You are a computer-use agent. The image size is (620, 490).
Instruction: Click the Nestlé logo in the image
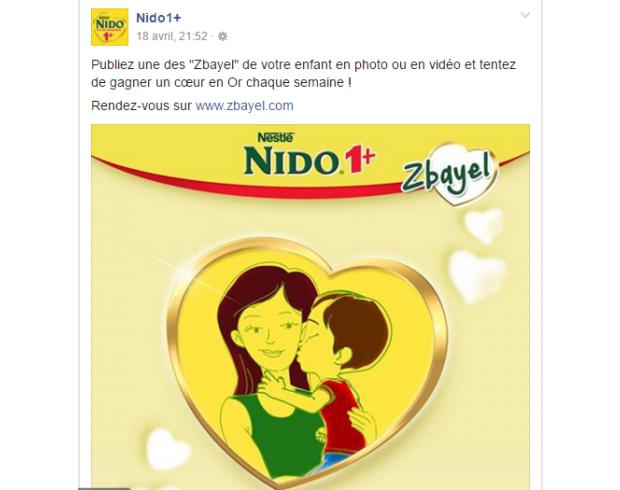(x=275, y=137)
